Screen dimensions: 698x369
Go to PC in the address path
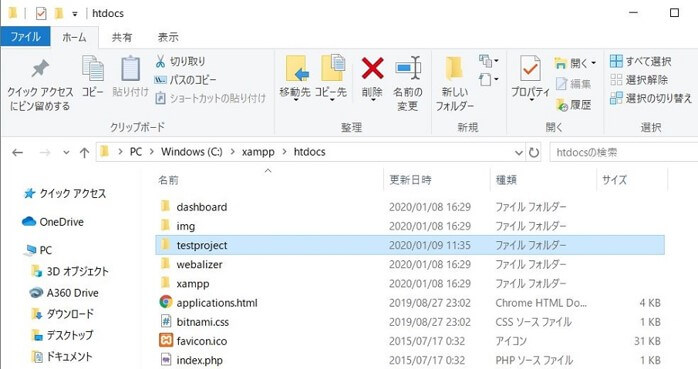(x=136, y=152)
